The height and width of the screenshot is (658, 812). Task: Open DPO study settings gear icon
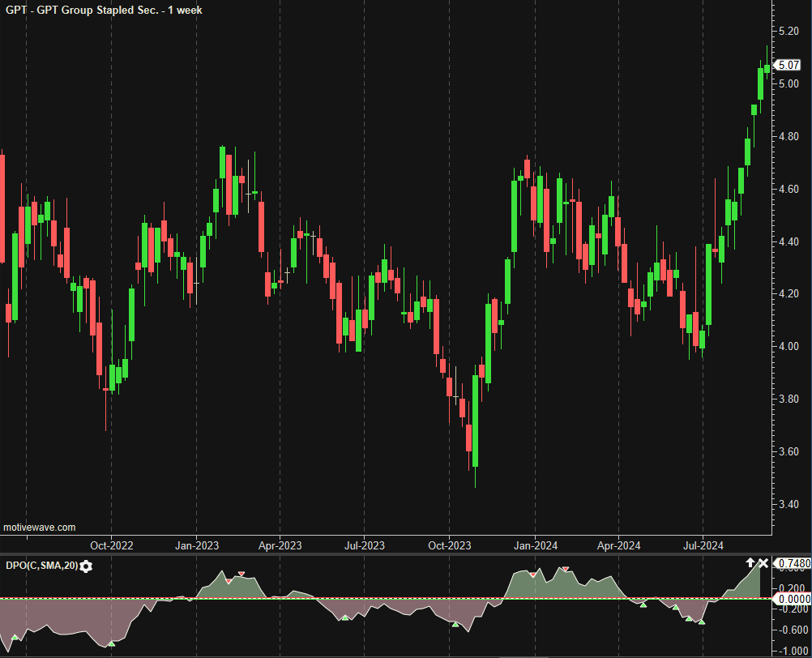[x=86, y=566]
